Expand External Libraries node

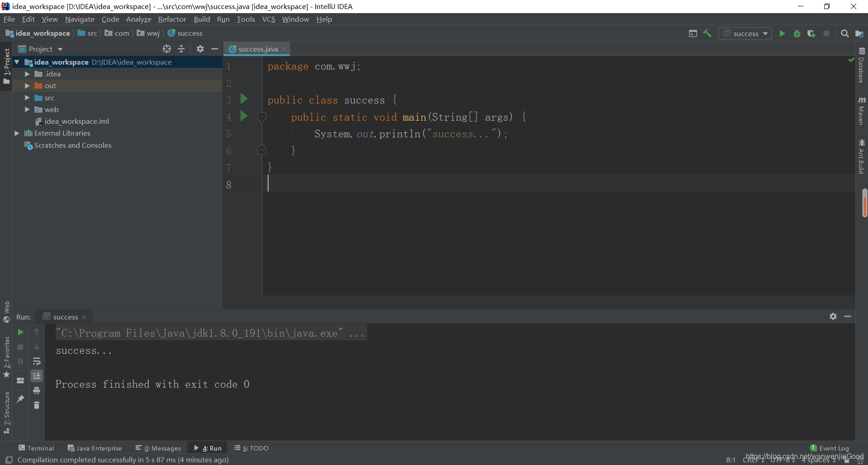pyautogui.click(x=17, y=133)
